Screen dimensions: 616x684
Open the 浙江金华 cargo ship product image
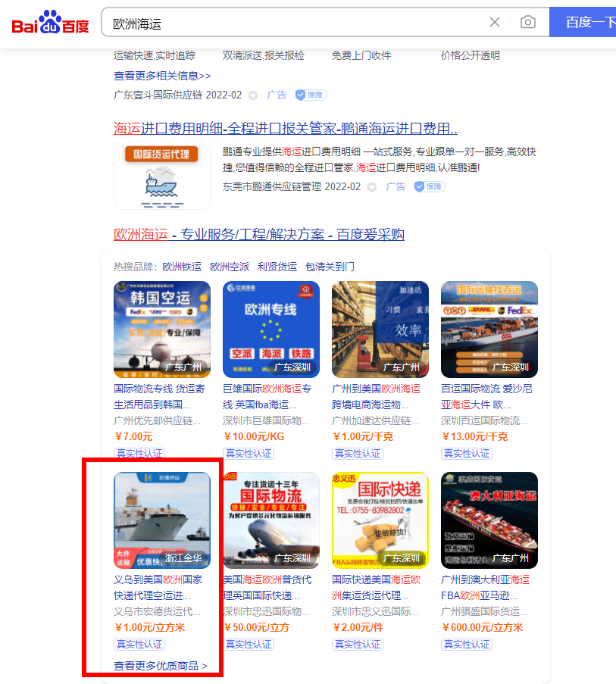pyautogui.click(x=162, y=520)
